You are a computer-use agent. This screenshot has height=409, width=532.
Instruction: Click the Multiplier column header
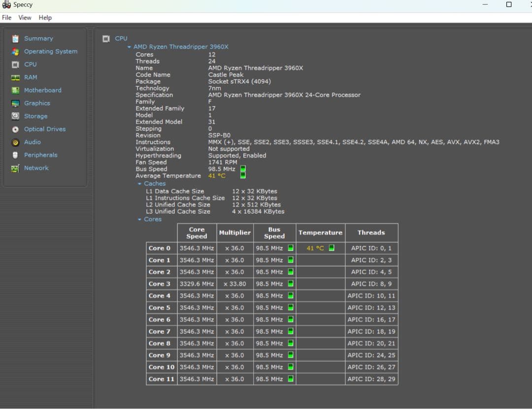coord(235,233)
